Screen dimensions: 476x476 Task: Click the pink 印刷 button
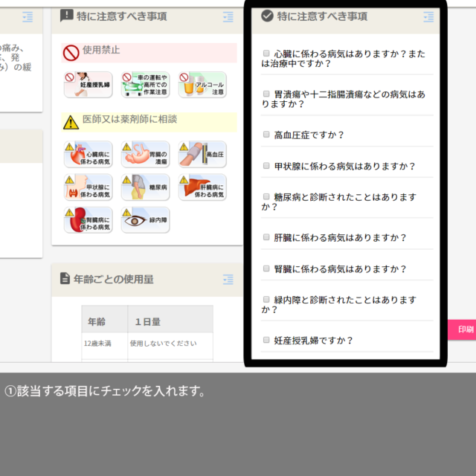click(464, 329)
